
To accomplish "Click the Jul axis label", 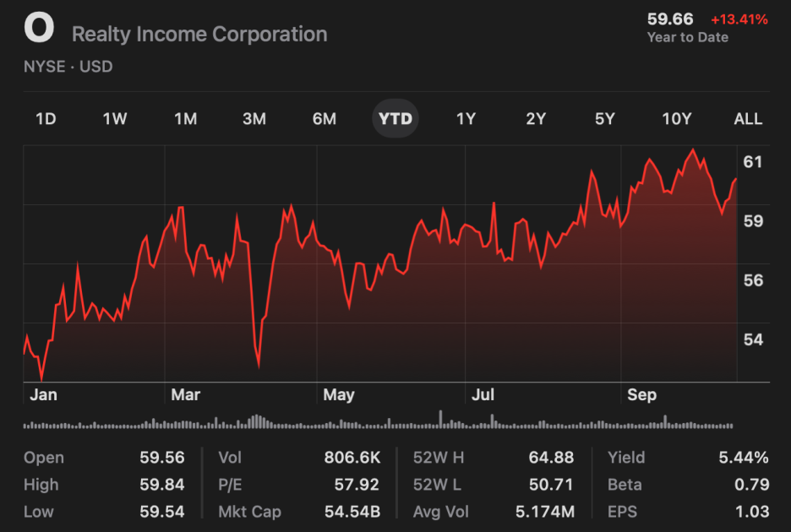I will (x=483, y=394).
